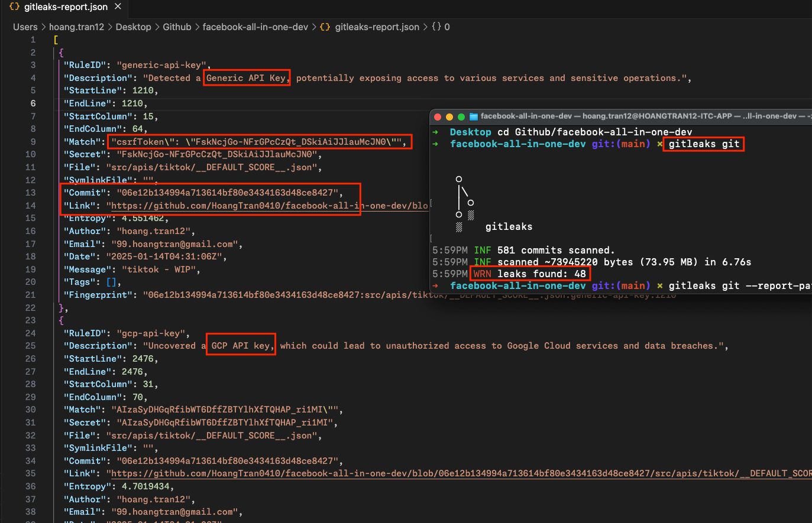The image size is (812, 523).
Task: Click line number 23 in the gutter
Action: [x=31, y=320]
